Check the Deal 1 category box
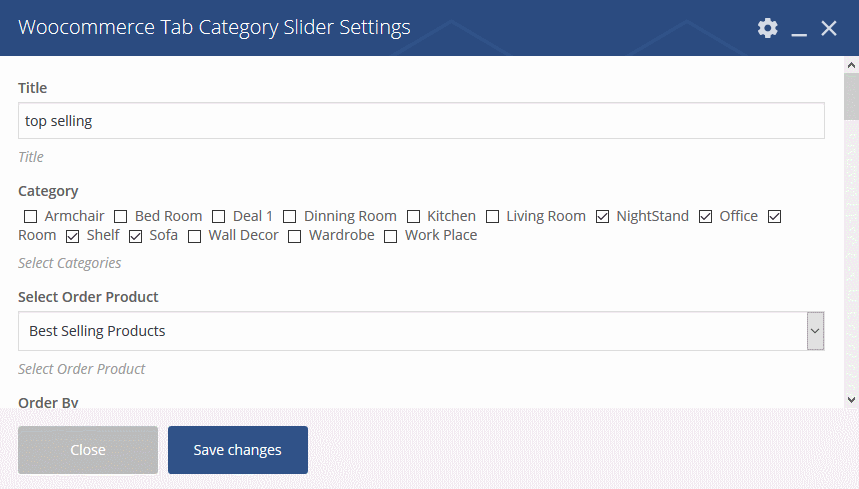 click(x=219, y=217)
